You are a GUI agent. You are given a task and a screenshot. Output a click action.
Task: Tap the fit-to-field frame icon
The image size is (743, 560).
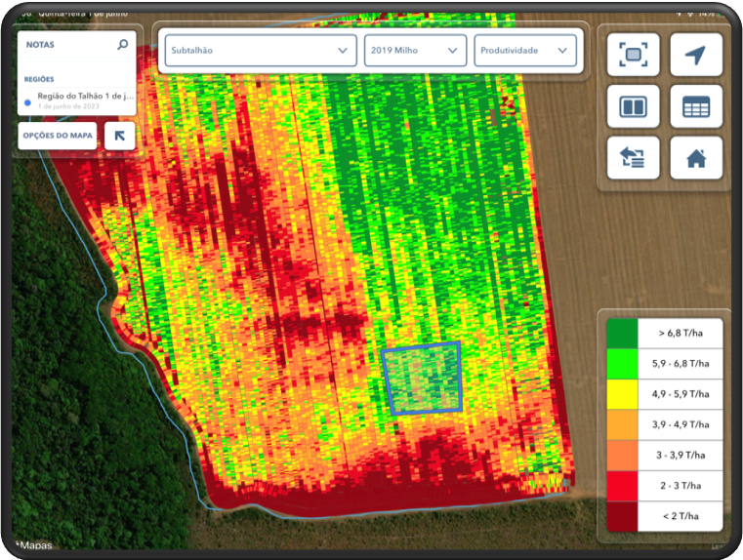pyautogui.click(x=633, y=55)
